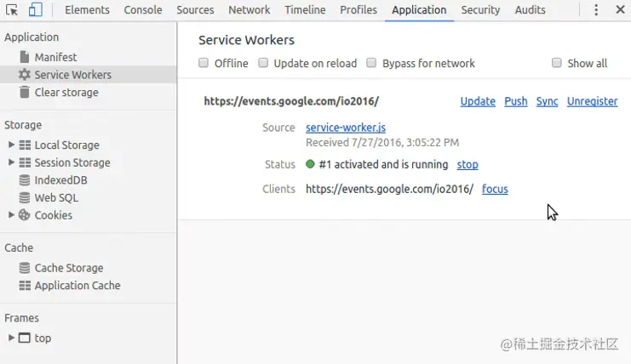Screen dimensions: 631x364
Task: Click the Application Cache grid icon
Action: pos(25,285)
